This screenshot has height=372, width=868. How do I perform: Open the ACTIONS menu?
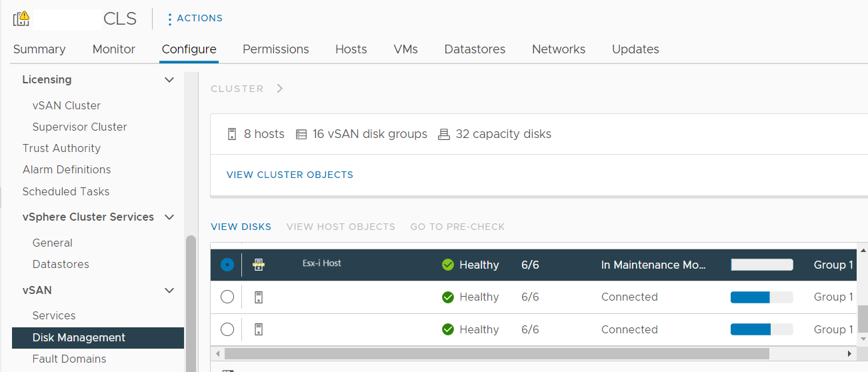[195, 19]
